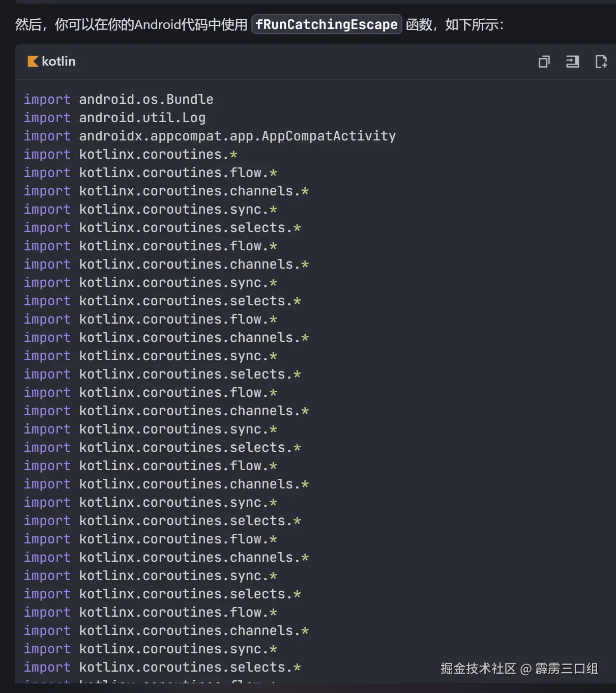Screen dimensions: 616x693
Task: Click the copy code icon
Action: click(x=544, y=62)
